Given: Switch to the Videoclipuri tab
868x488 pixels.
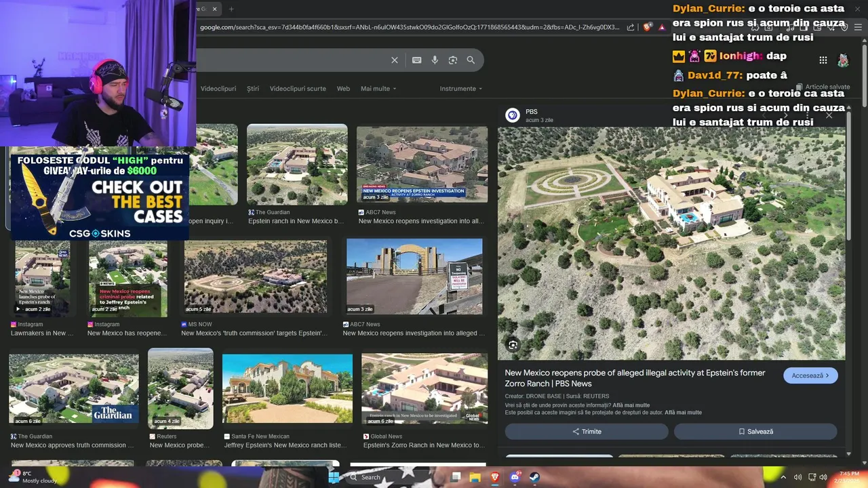Looking at the screenshot, I should pyautogui.click(x=218, y=89).
